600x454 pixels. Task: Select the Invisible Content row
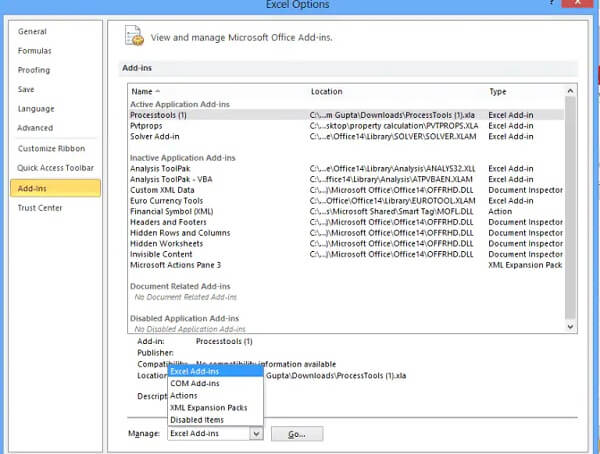(x=346, y=254)
